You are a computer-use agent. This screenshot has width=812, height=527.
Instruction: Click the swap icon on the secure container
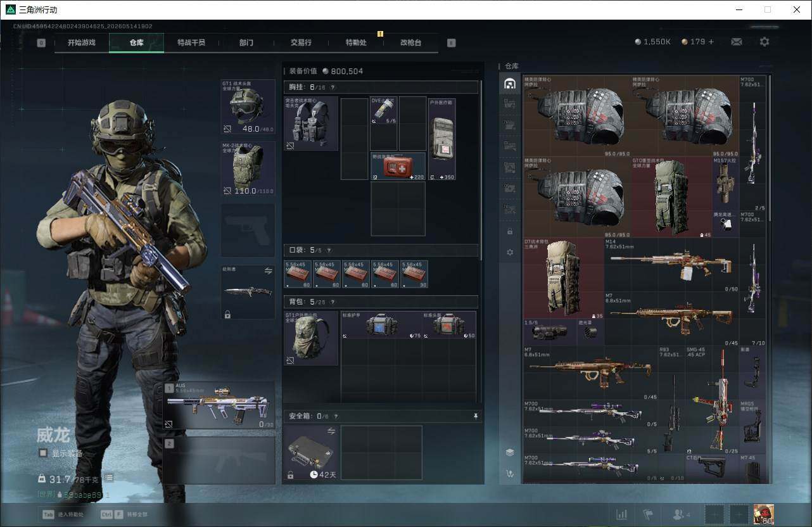click(331, 431)
